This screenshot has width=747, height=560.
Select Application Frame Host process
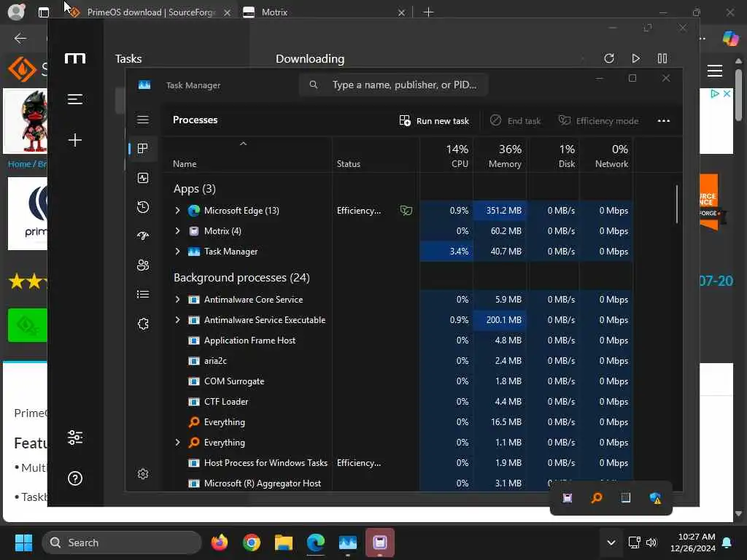click(398, 341)
